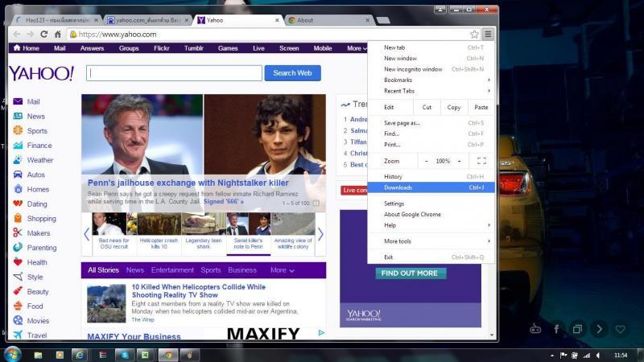644x362 pixels.
Task: Open Style icon in sidebar
Action: coord(18,277)
